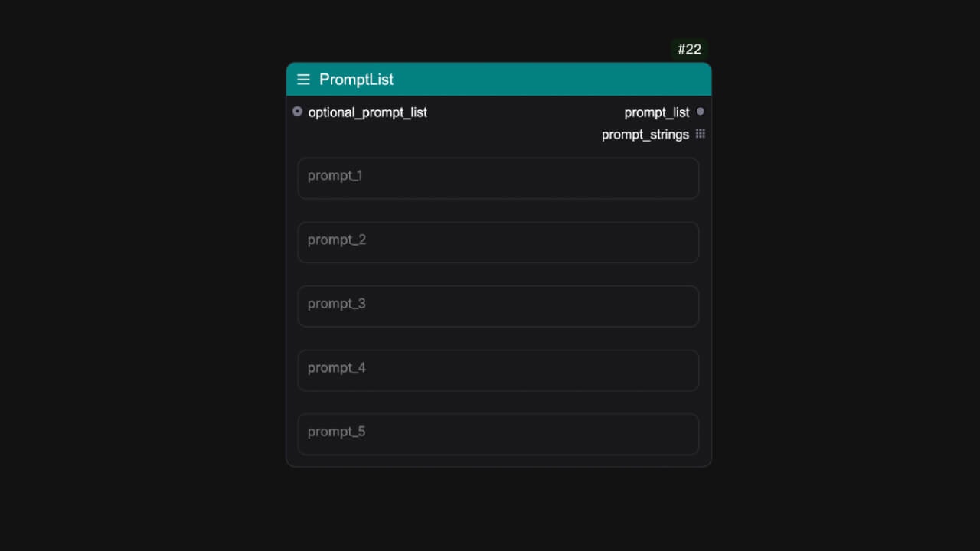Screen dimensions: 980x551
Task: Focus the prompt_5 text field
Action: point(498,434)
